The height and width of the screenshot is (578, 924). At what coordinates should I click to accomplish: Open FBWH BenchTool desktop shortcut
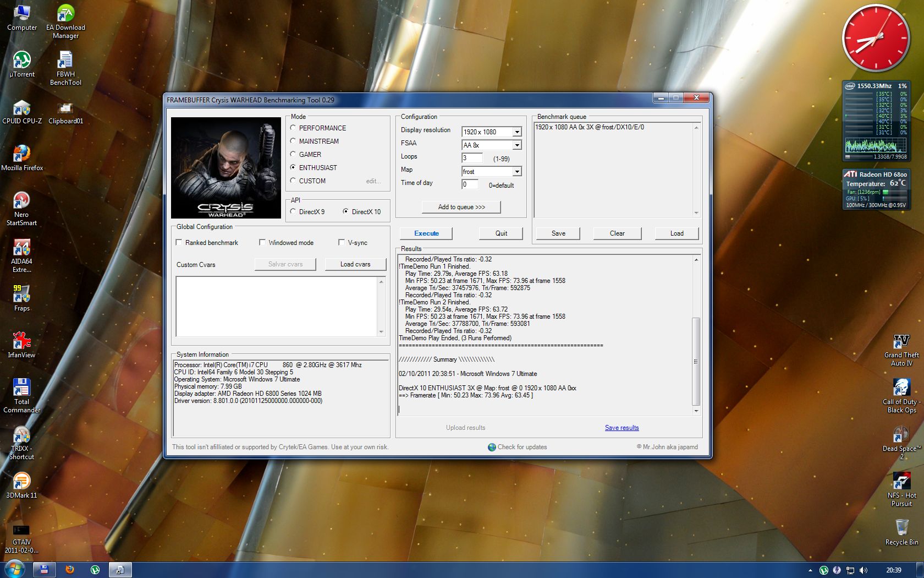point(65,68)
